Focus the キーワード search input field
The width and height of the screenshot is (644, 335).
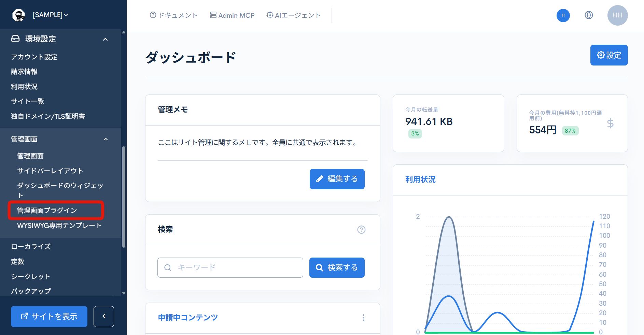click(230, 267)
